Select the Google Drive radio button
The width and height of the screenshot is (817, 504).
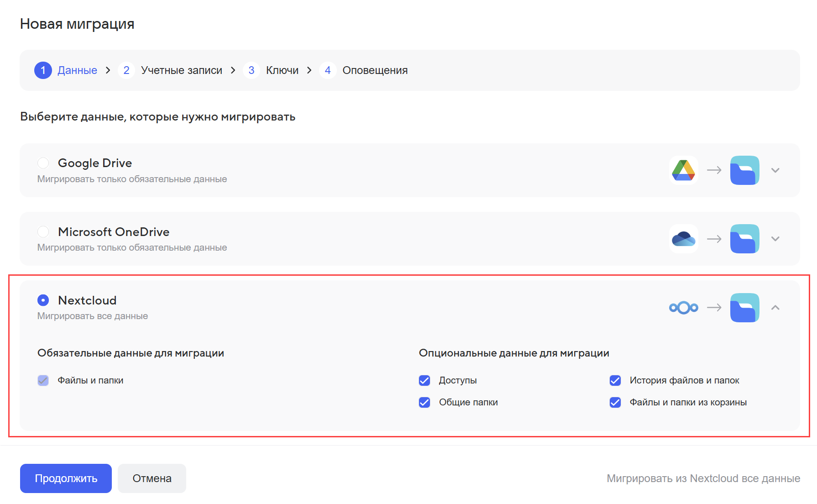(43, 163)
